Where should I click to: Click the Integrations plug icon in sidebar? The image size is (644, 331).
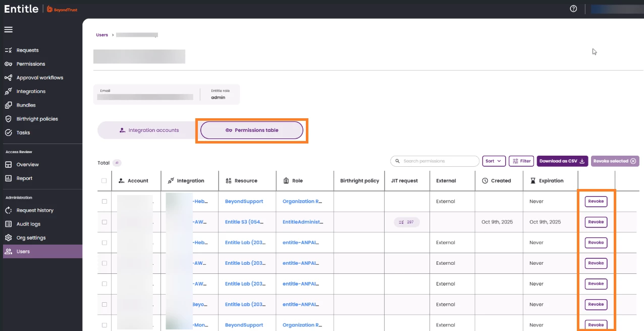[x=8, y=91]
